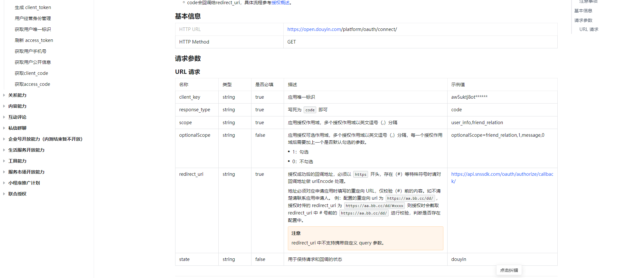Open 获取用户手机号 sidebar page
Viewport: 644px width, 278px height.
pyautogui.click(x=31, y=51)
